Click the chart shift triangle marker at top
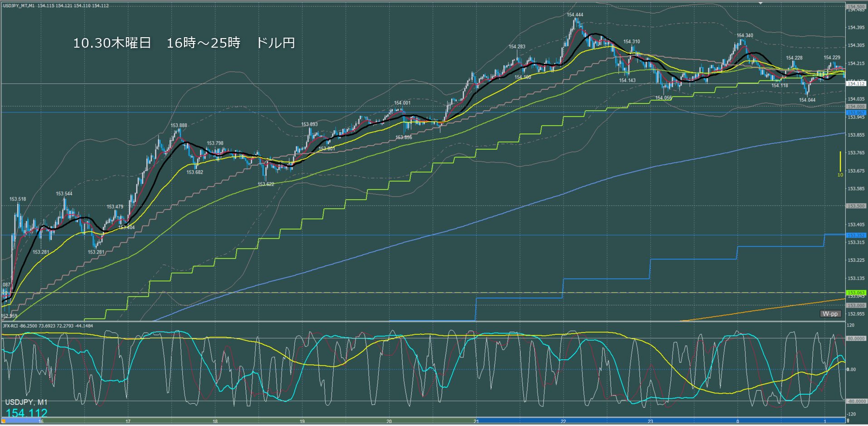 point(761,3)
